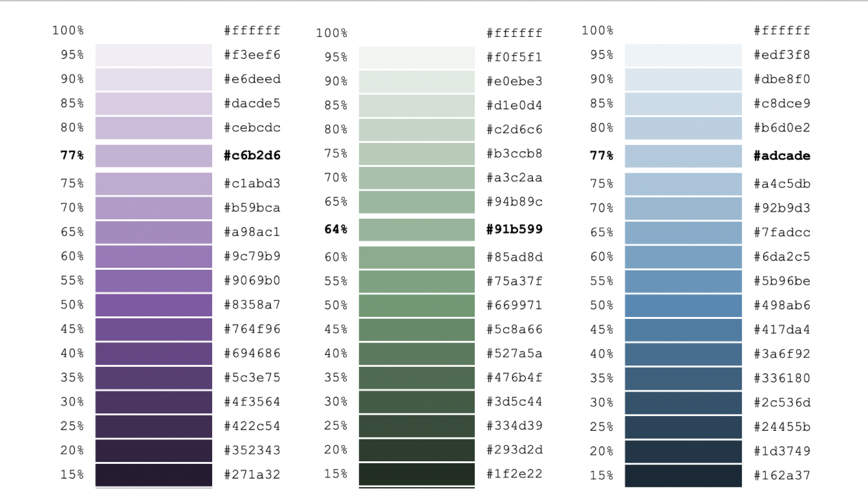Click the hex label #91b599
This screenshot has width=868, height=502.
(515, 230)
